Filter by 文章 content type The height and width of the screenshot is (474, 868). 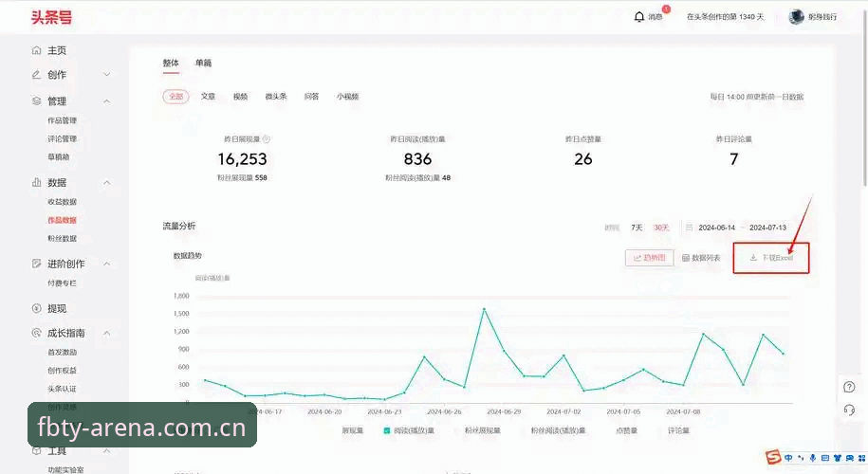click(208, 97)
